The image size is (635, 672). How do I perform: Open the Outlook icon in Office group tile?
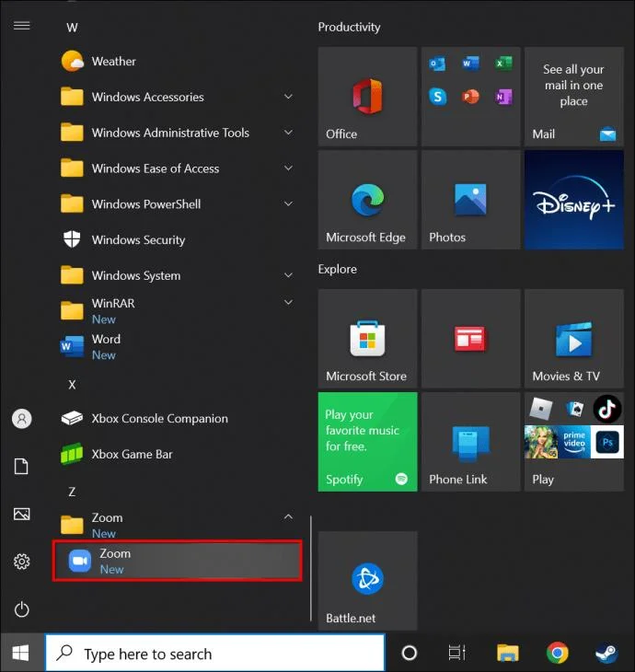click(x=437, y=64)
